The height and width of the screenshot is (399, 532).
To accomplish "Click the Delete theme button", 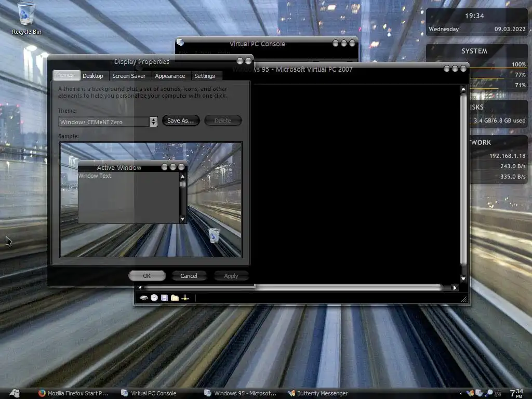I will click(223, 121).
